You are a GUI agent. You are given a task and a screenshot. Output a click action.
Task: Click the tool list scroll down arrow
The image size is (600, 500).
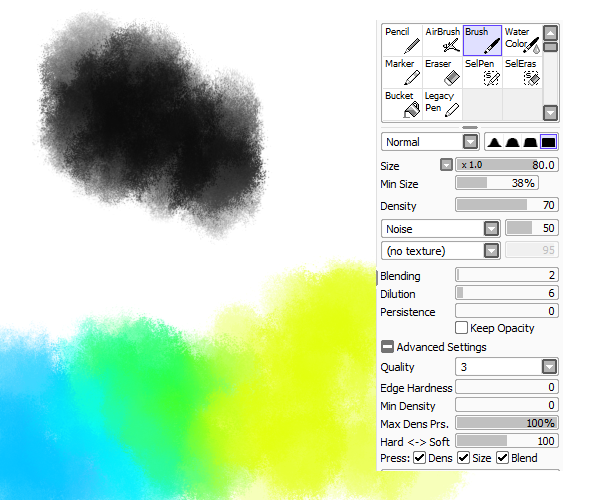[551, 113]
